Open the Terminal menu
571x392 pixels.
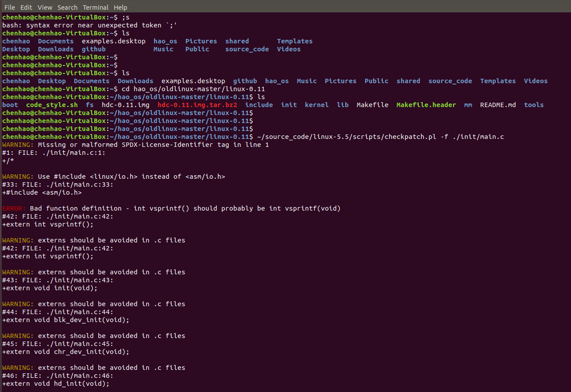pyautogui.click(x=96, y=7)
